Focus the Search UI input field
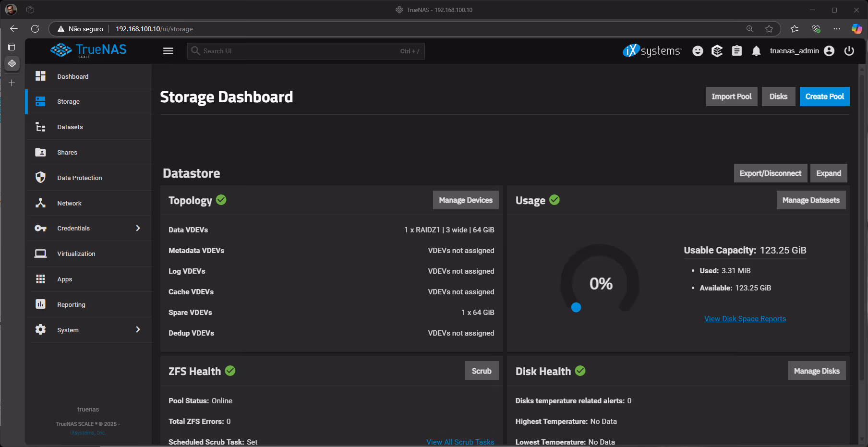868x447 pixels. (x=298, y=51)
